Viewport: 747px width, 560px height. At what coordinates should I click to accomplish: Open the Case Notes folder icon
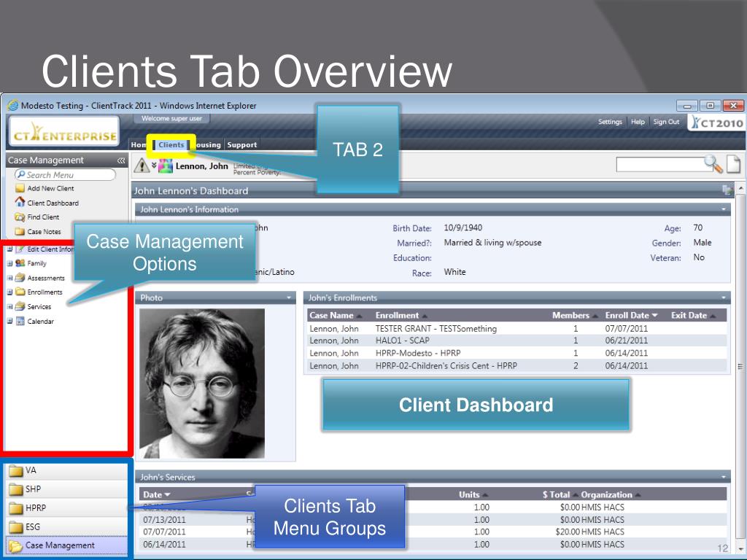(x=20, y=232)
